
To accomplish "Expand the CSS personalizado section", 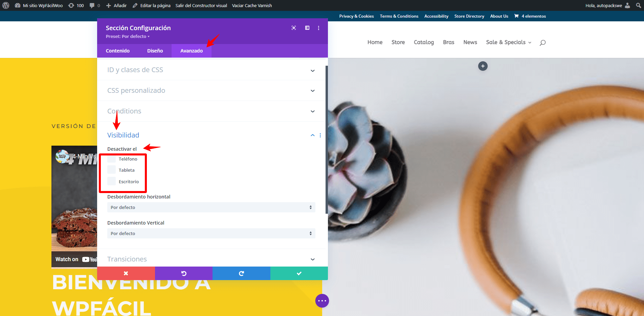I will pos(211,90).
